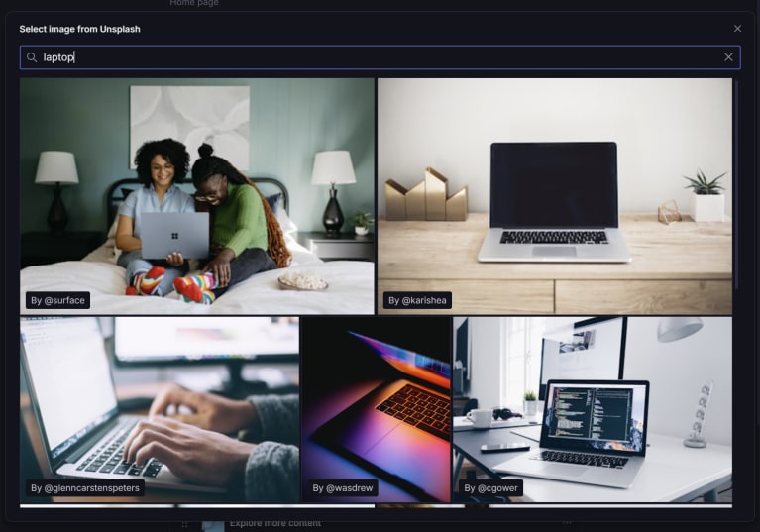Focus the Unsplash search input field
The width and height of the screenshot is (760, 532).
pyautogui.click(x=380, y=57)
